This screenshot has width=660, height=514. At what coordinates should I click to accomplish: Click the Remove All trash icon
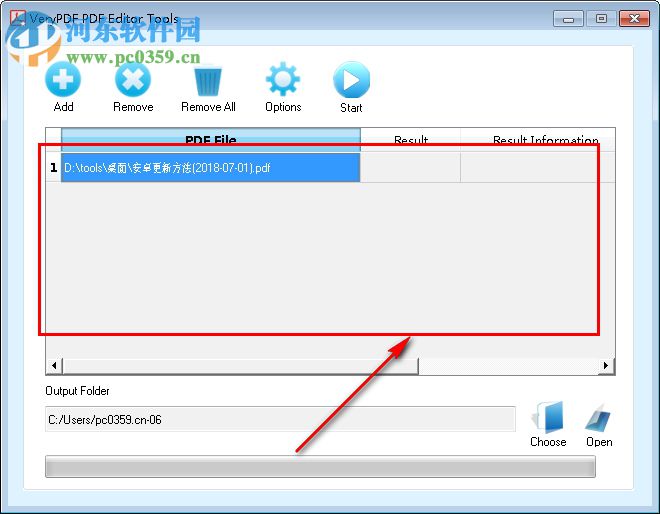[x=208, y=80]
